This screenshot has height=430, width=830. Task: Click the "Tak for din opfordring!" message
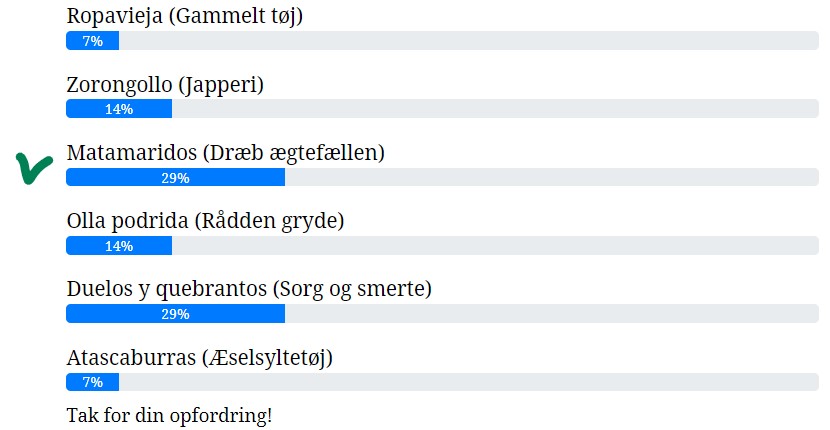[x=169, y=414]
